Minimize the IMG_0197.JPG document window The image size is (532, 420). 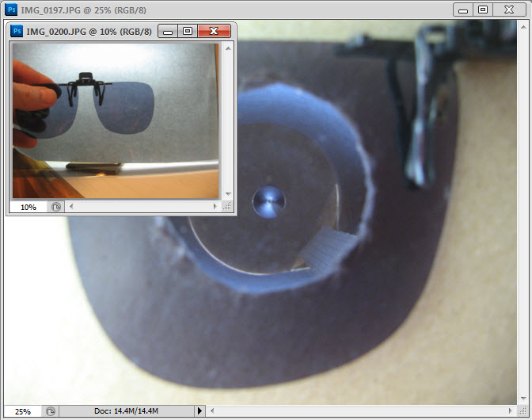click(x=463, y=10)
